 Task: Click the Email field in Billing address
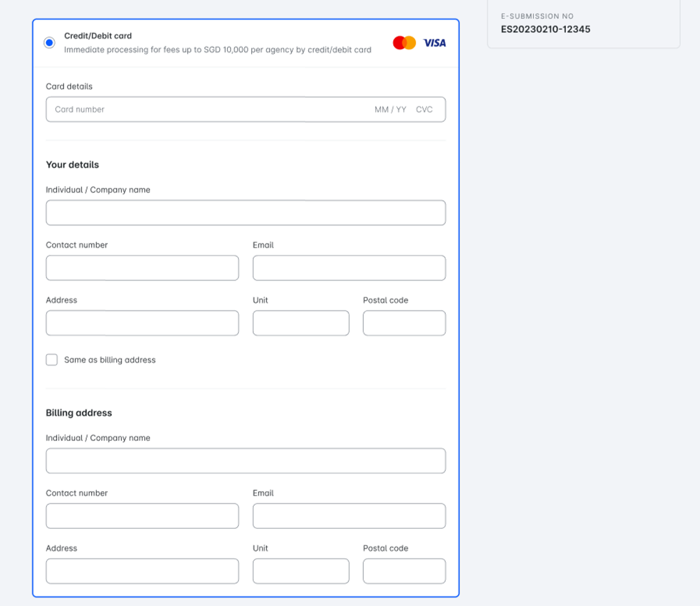(x=349, y=516)
